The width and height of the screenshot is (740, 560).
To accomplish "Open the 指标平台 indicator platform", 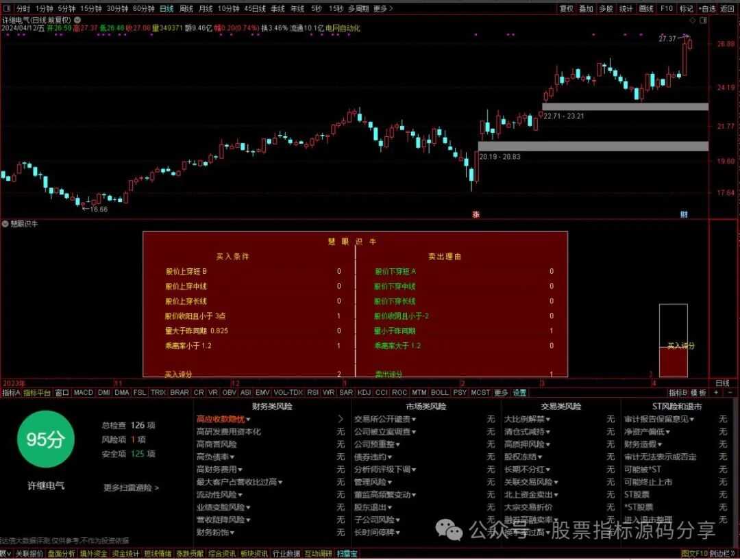I will [37, 392].
